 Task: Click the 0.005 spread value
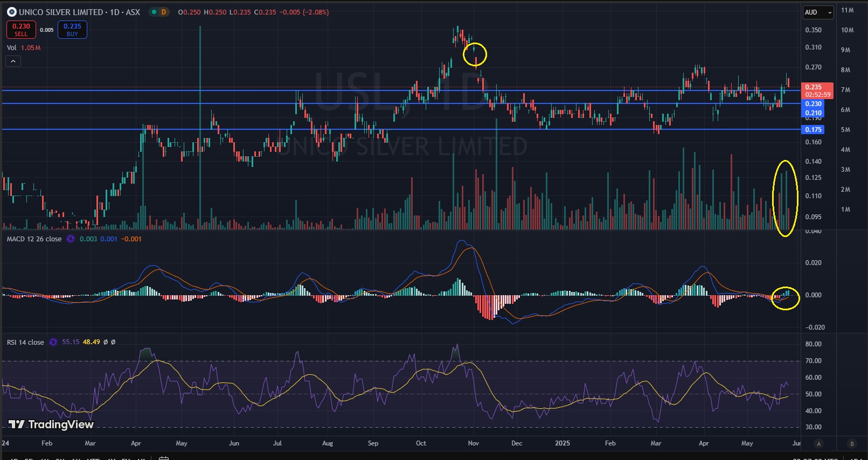[x=47, y=30]
